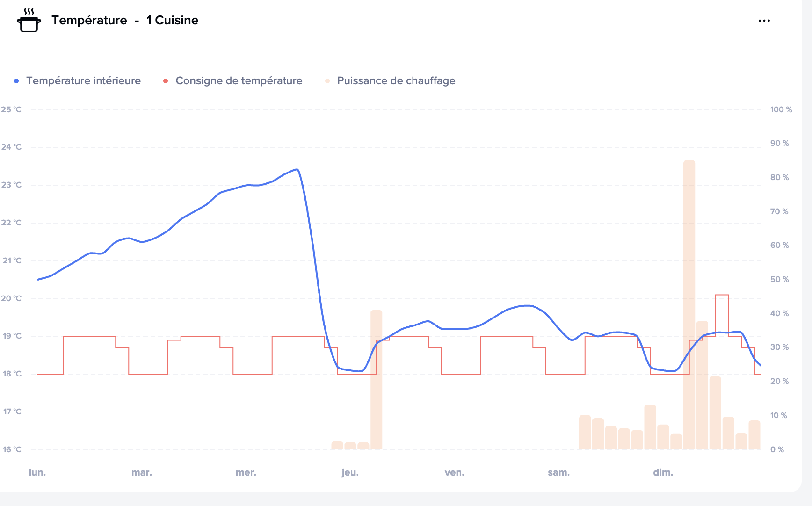Hide the Consigne de température series label

pyautogui.click(x=239, y=81)
